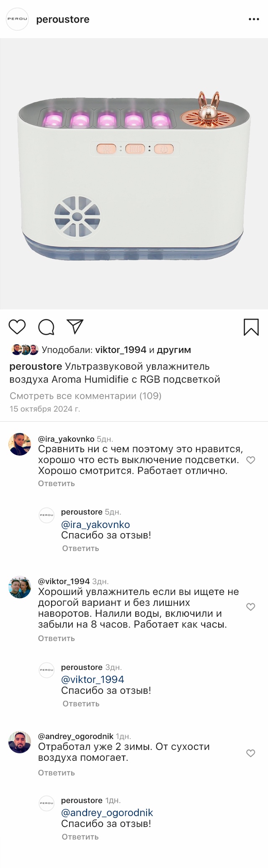Like viktor_1994's comment about the humidifier
The width and height of the screenshot is (268, 868).
coord(250,607)
